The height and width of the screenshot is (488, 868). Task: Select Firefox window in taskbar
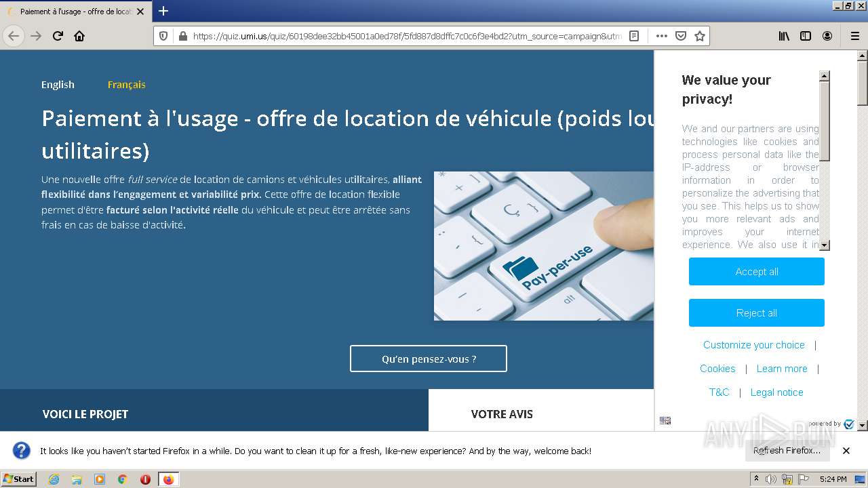point(168,479)
